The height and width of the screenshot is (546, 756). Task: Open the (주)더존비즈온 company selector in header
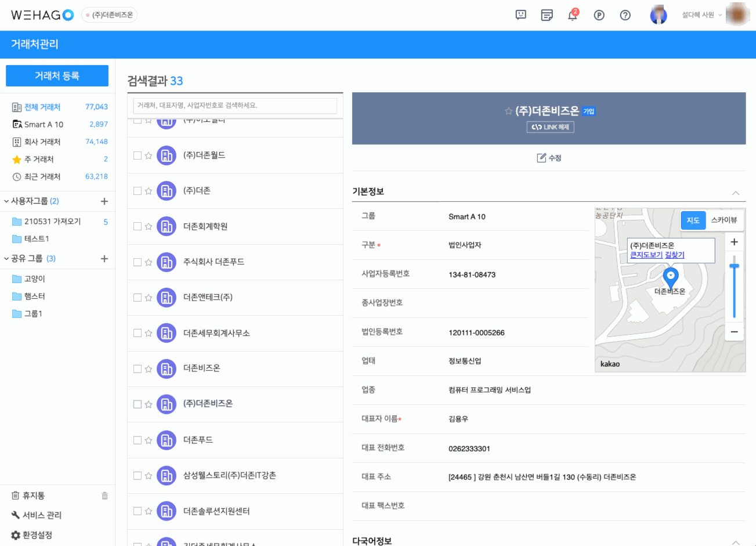click(x=109, y=15)
